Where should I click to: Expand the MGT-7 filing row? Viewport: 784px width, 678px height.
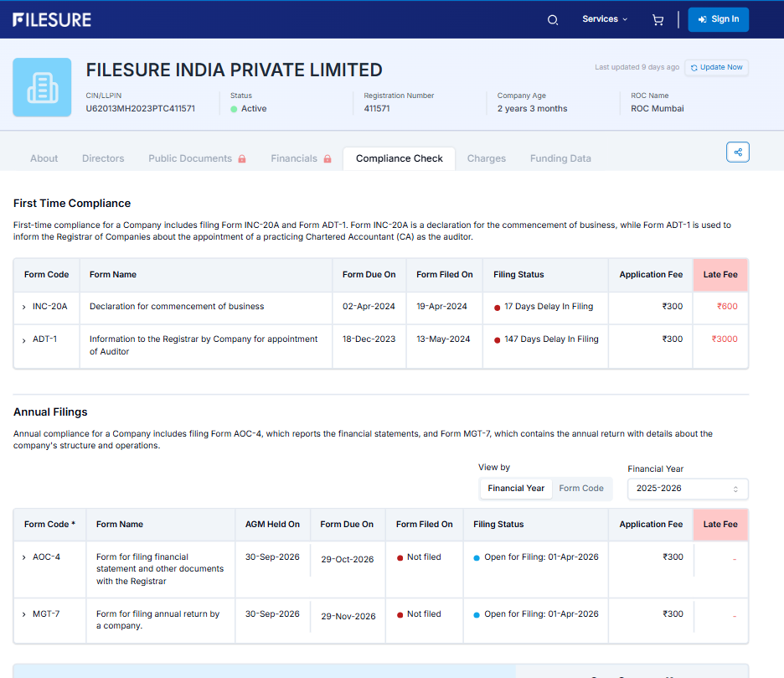[x=24, y=614]
